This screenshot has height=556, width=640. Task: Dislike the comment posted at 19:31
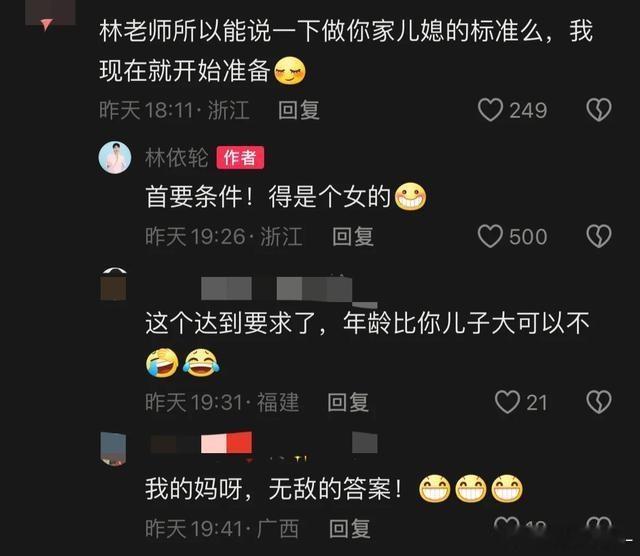click(598, 402)
